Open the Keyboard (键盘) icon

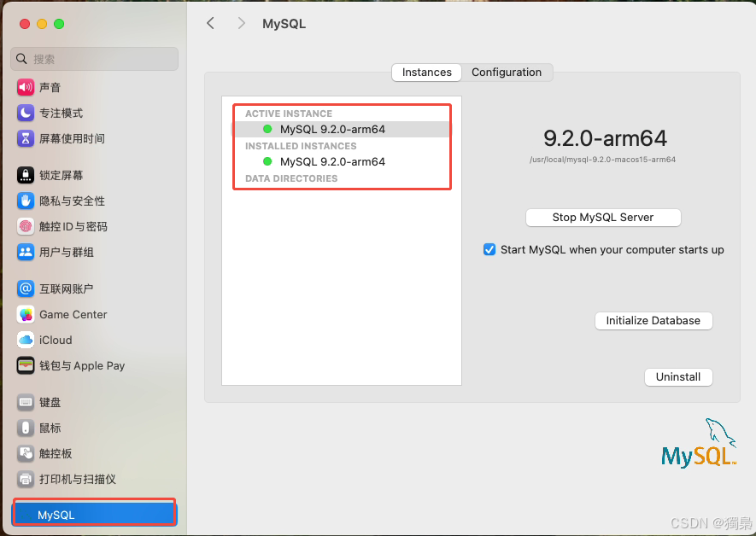pyautogui.click(x=26, y=402)
